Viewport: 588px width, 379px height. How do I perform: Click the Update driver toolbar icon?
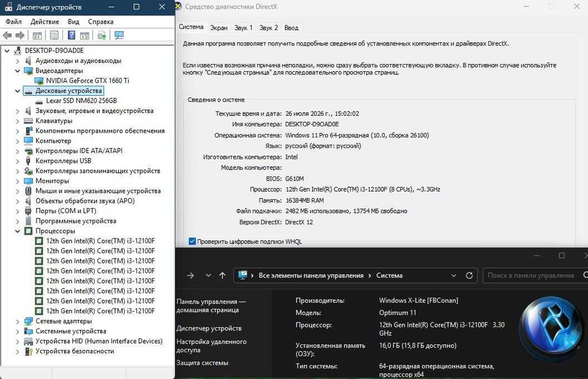click(102, 36)
